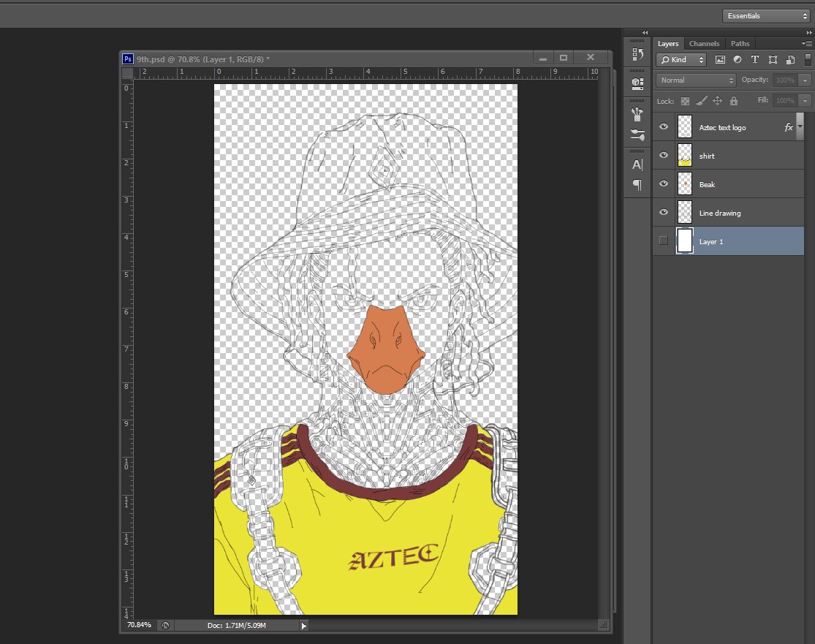Click the orange beak on the canvas
This screenshot has height=644, width=815.
[x=386, y=350]
